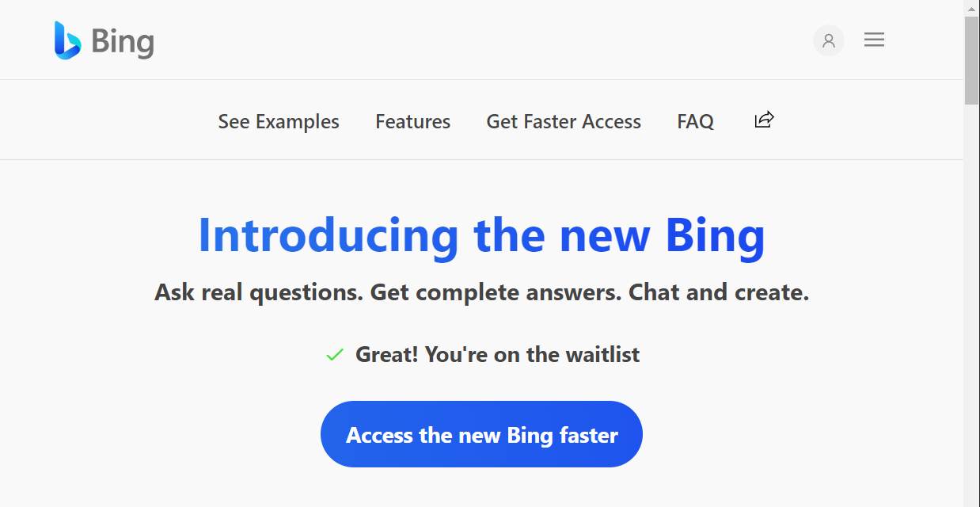980x507 pixels.
Task: Click the scrollbar track below the thumb
Action: pyautogui.click(x=971, y=317)
